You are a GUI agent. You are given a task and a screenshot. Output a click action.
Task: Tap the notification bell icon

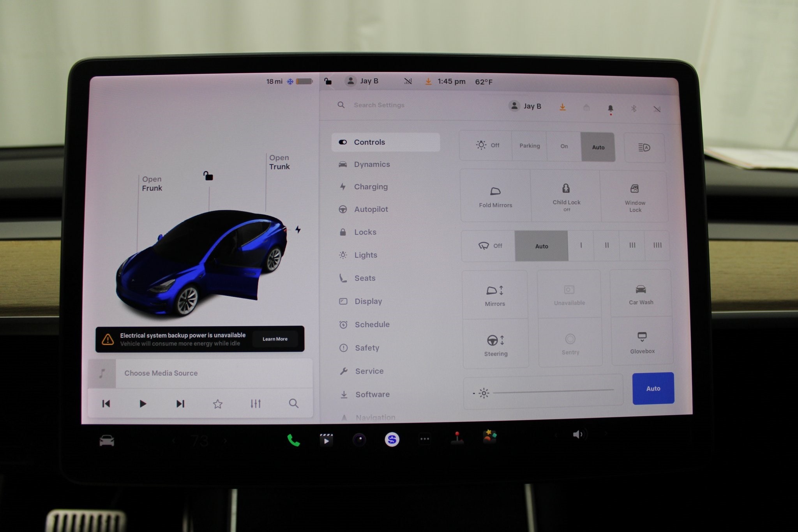610,109
